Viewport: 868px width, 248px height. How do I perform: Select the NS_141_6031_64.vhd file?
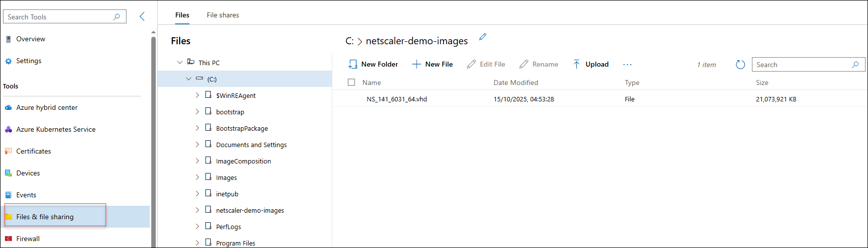coord(397,99)
